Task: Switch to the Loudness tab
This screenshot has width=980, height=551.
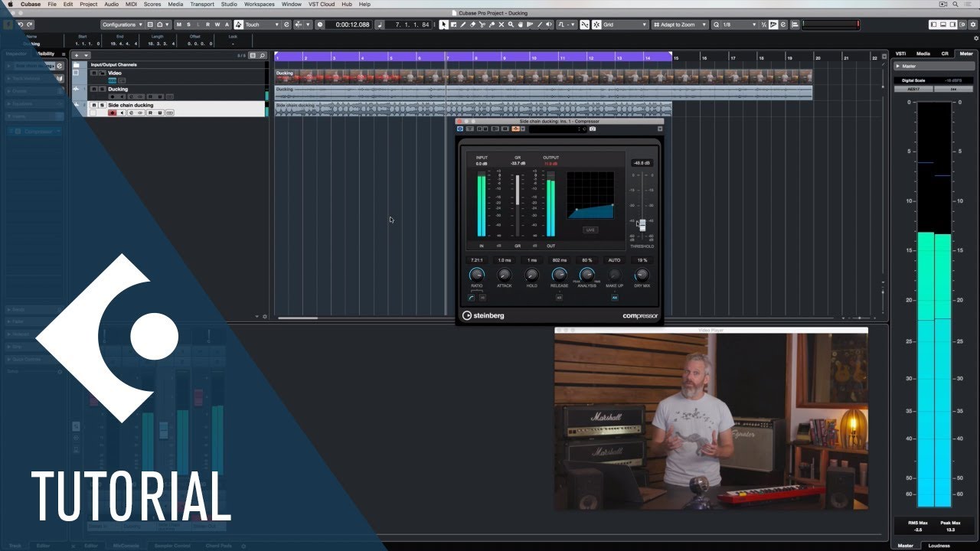Action: point(939,546)
